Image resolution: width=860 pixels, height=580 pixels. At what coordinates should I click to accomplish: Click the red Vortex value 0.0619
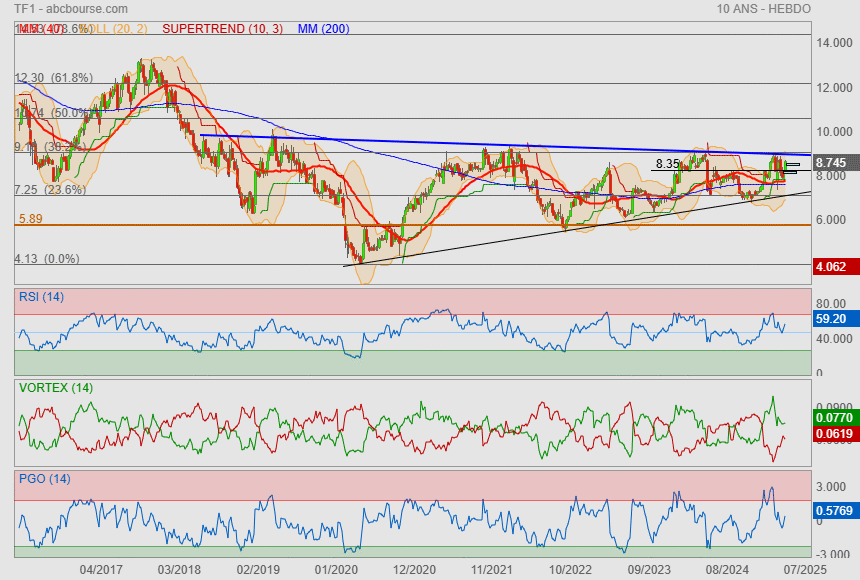point(835,433)
